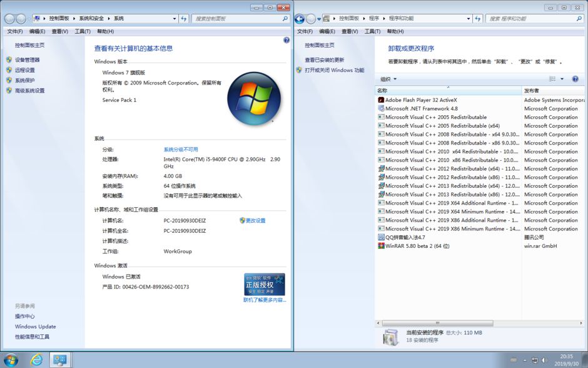The height and width of the screenshot is (368, 588).
Task: Open 文件(F) menu in Programs window
Action: coord(305,31)
